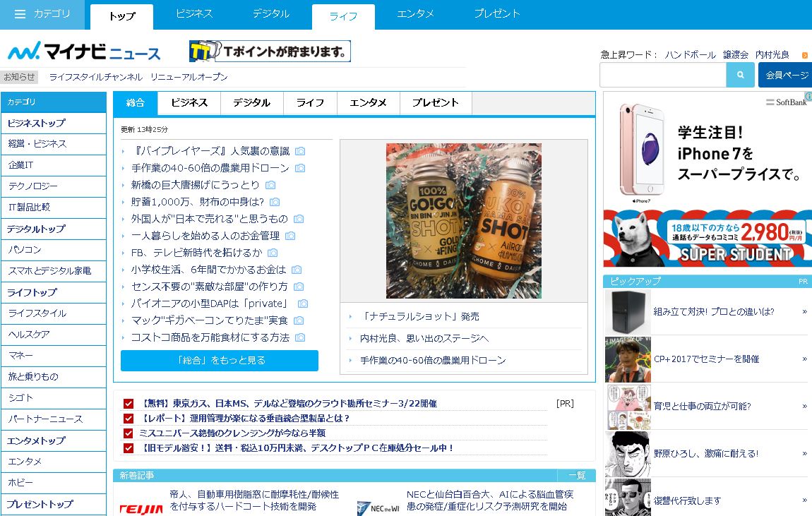
Task: Click arrow next to 組み立て対決 pickup
Action: pos(804,311)
